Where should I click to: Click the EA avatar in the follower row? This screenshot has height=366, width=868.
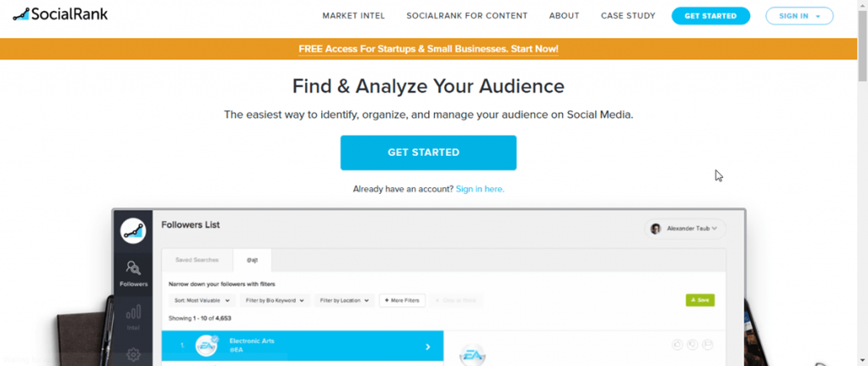point(207,347)
